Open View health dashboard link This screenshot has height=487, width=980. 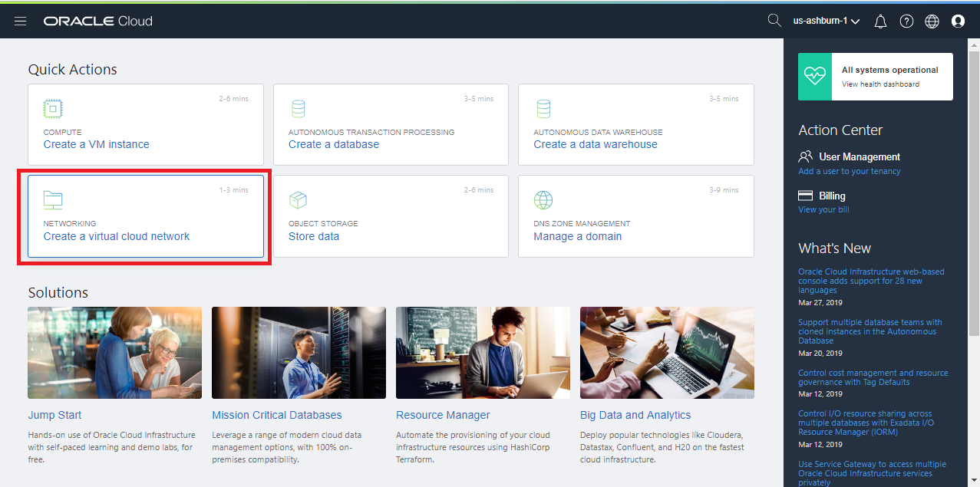pos(880,84)
